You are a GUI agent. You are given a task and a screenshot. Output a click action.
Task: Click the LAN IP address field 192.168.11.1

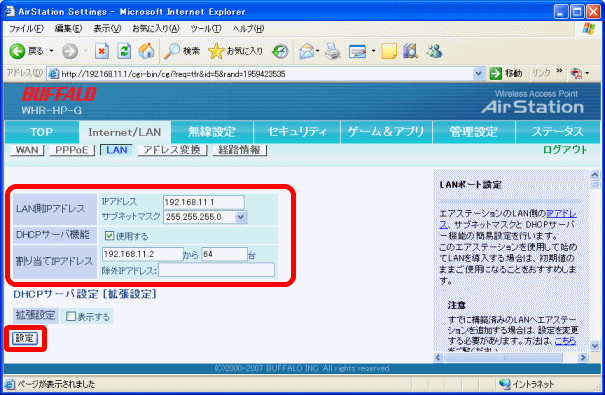point(204,202)
